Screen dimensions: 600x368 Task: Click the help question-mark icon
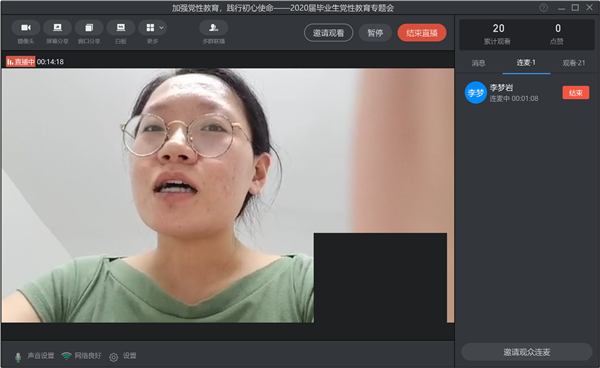[x=543, y=8]
